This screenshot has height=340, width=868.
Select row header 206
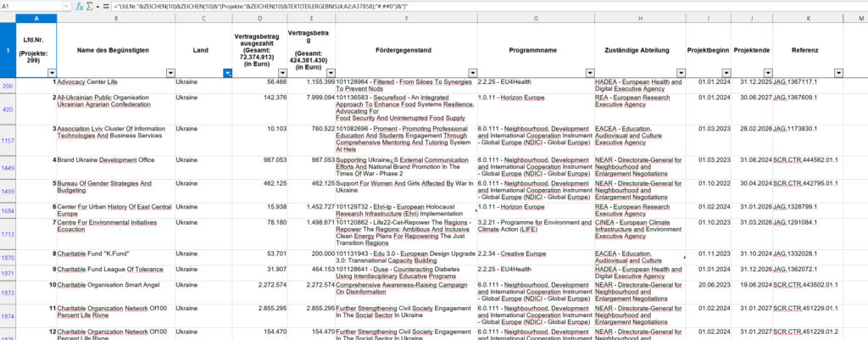click(x=8, y=86)
